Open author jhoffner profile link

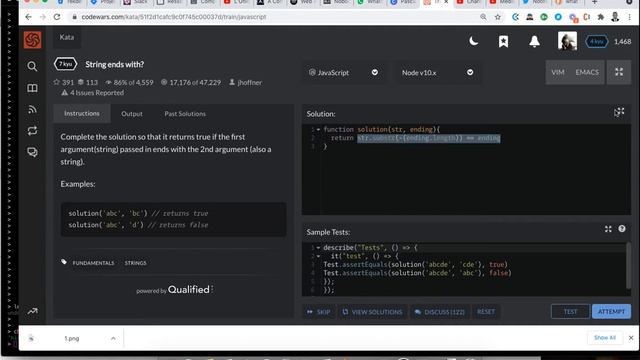249,82
